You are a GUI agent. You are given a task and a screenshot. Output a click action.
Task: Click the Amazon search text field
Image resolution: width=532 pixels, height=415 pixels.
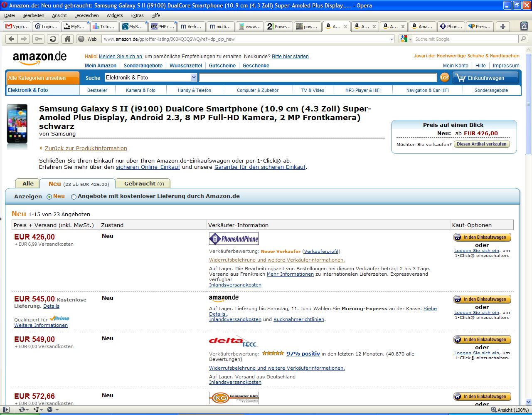click(318, 77)
